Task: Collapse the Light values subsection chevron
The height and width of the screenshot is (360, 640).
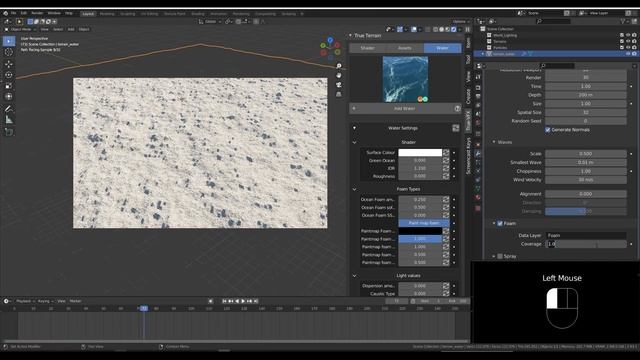Action: pos(354,276)
